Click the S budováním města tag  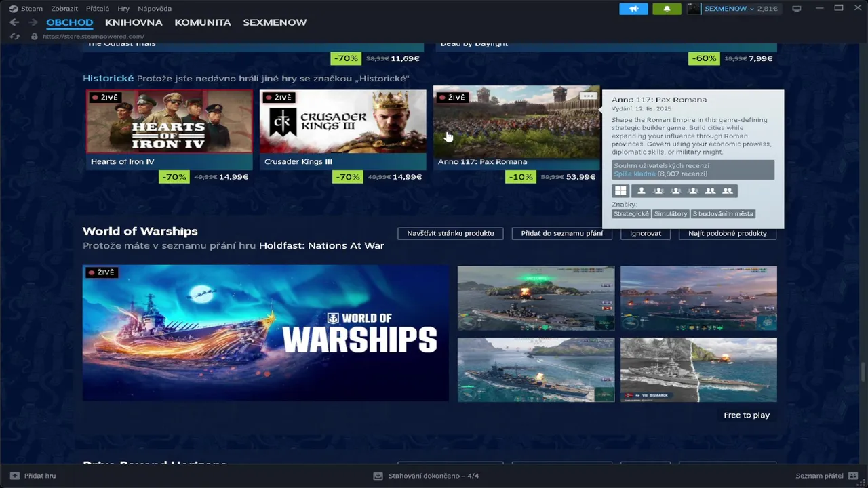[723, 213]
